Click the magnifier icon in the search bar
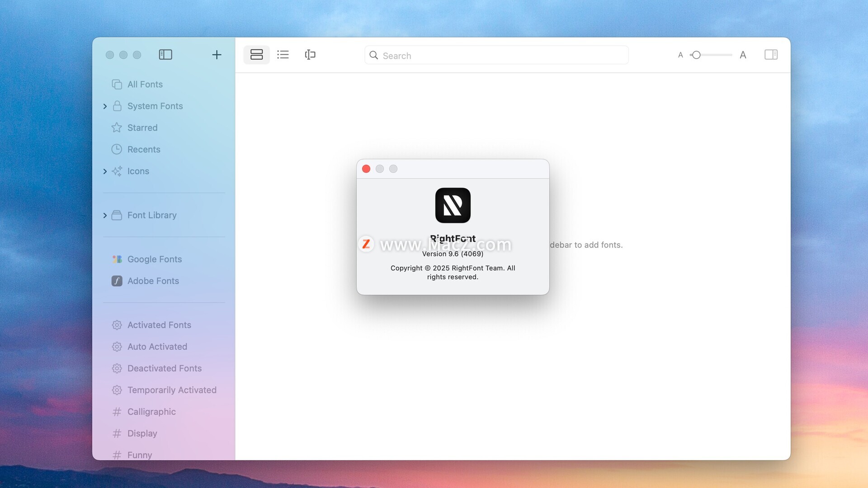 374,55
